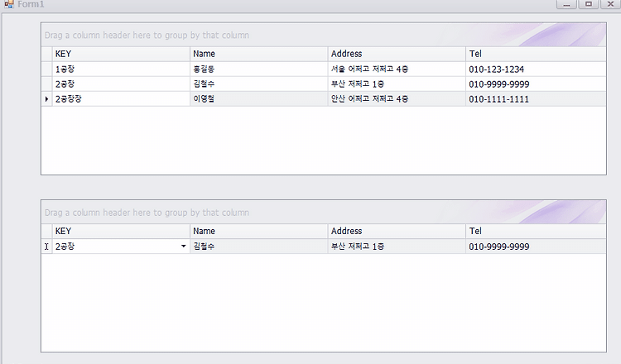Screen dimensions: 621x364
Task: Click Tel column header in upper grid
Action: point(536,54)
